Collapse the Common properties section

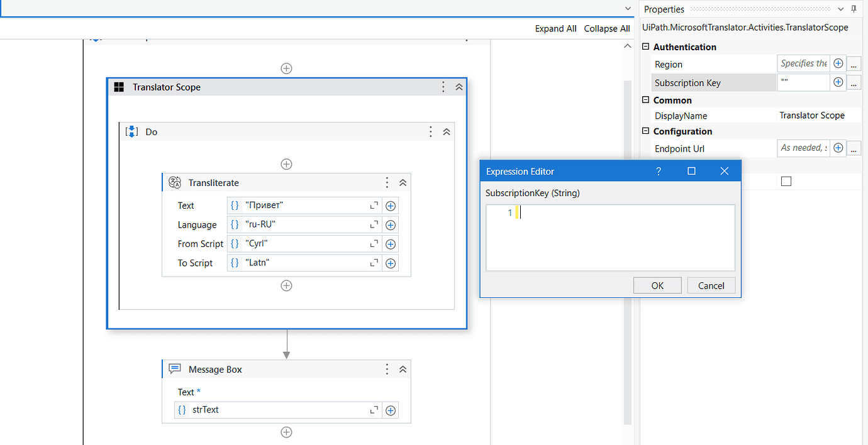click(x=645, y=100)
